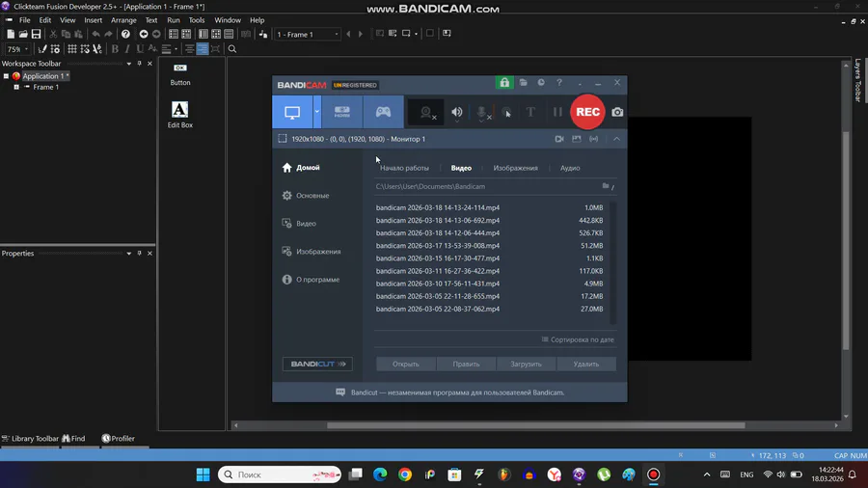Image resolution: width=868 pixels, height=488 pixels.
Task: Click video camera icon in resolution bar
Action: coord(559,139)
